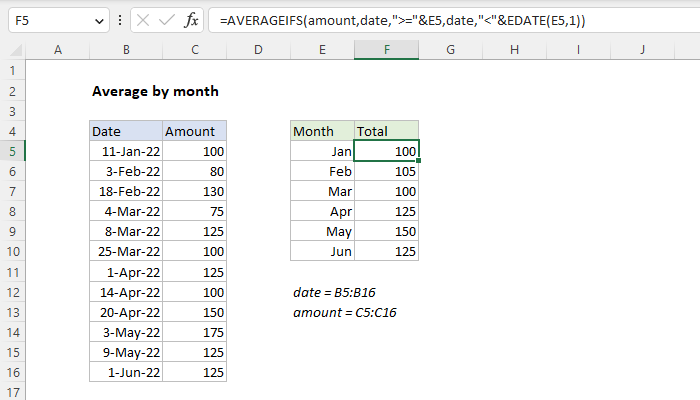Click the Jan month cell
The height and width of the screenshot is (400, 700).
[x=322, y=151]
